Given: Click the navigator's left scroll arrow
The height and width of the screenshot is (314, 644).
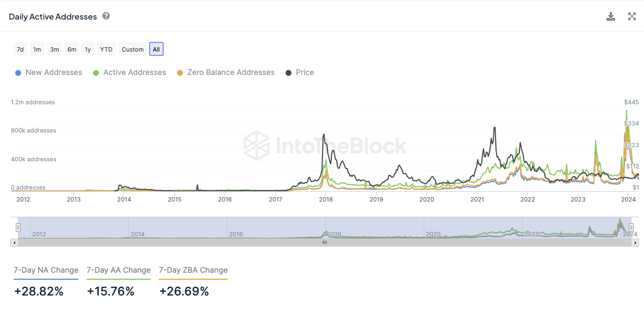Looking at the screenshot, I should tap(14, 243).
